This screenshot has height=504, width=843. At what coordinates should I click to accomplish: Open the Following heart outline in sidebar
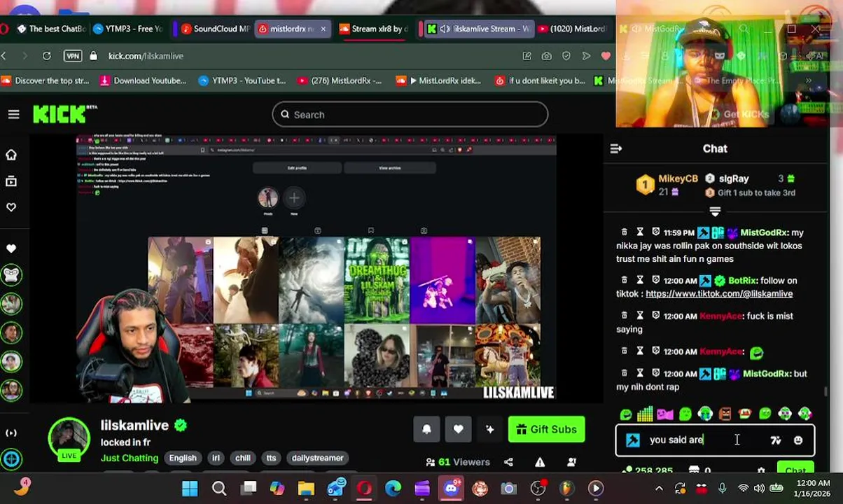[x=11, y=207]
